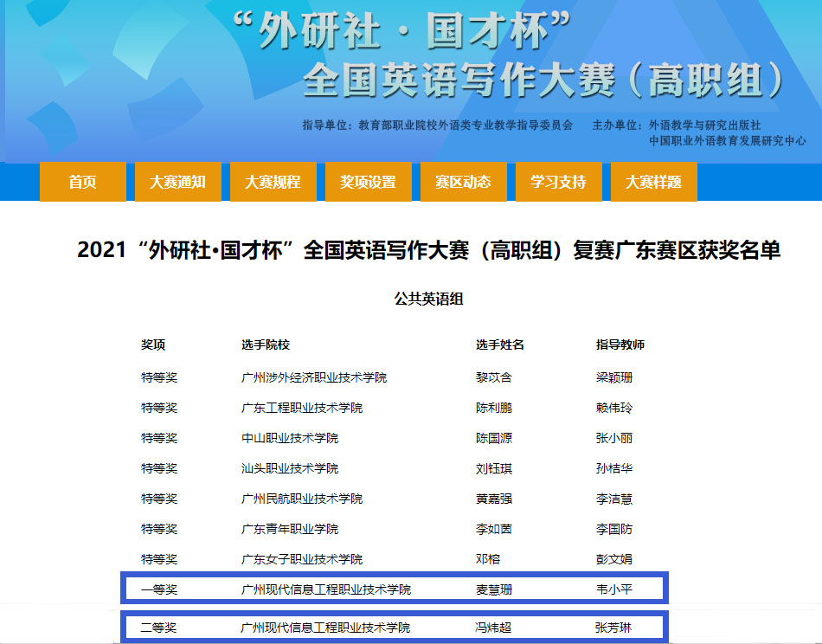Click 特等奖 in the 邓榕 row
This screenshot has width=822, height=644.
point(159,559)
